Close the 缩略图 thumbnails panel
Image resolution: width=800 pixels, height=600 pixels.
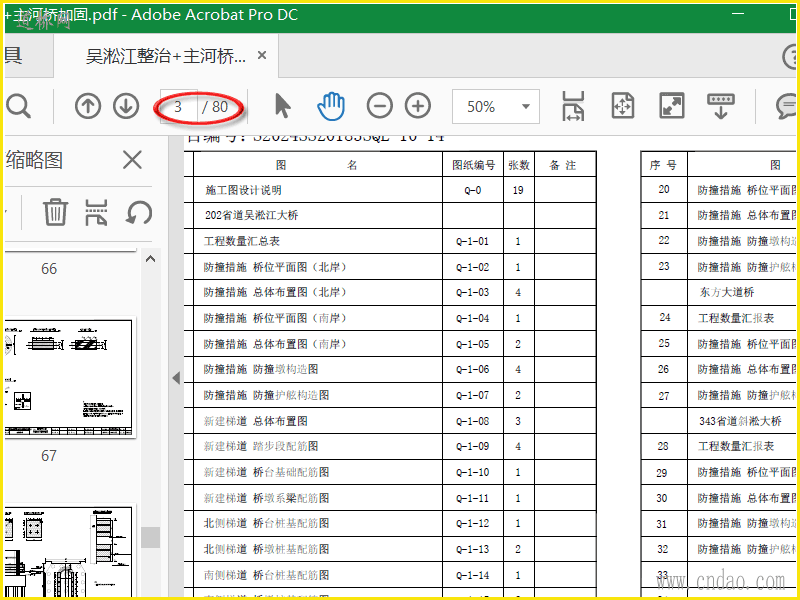(132, 160)
